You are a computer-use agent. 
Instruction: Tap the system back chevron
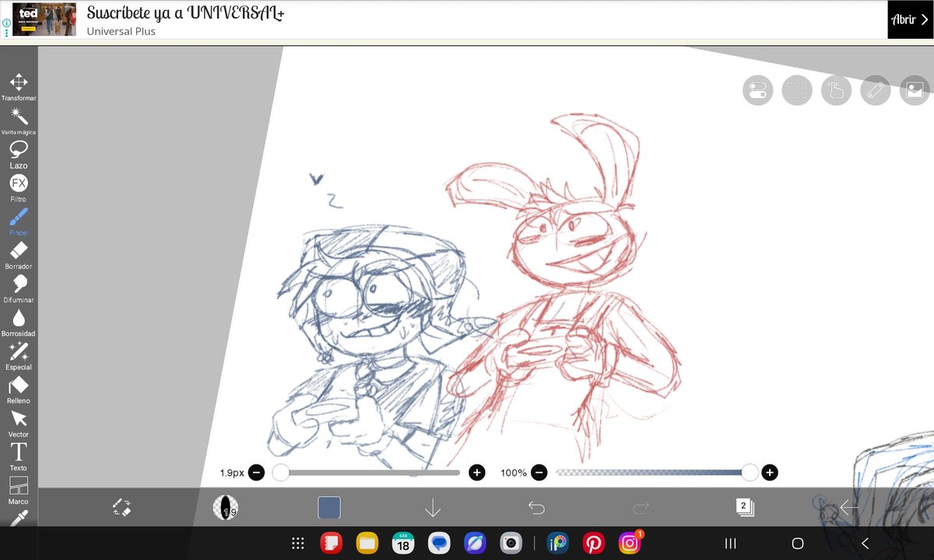(x=865, y=544)
